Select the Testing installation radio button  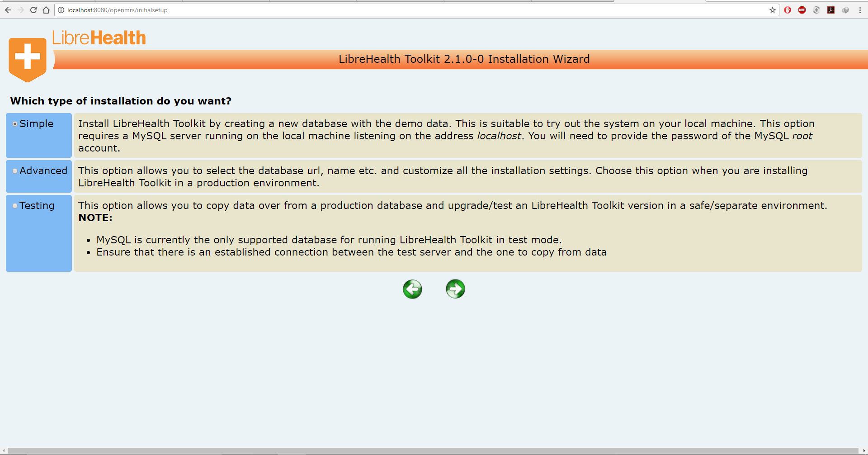point(15,206)
